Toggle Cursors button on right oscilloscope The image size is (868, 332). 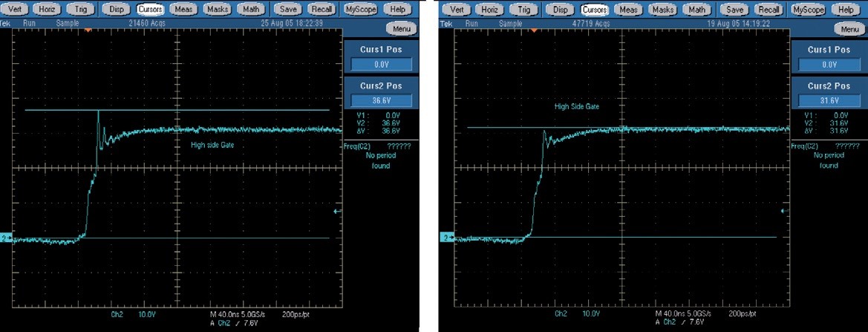tap(595, 10)
